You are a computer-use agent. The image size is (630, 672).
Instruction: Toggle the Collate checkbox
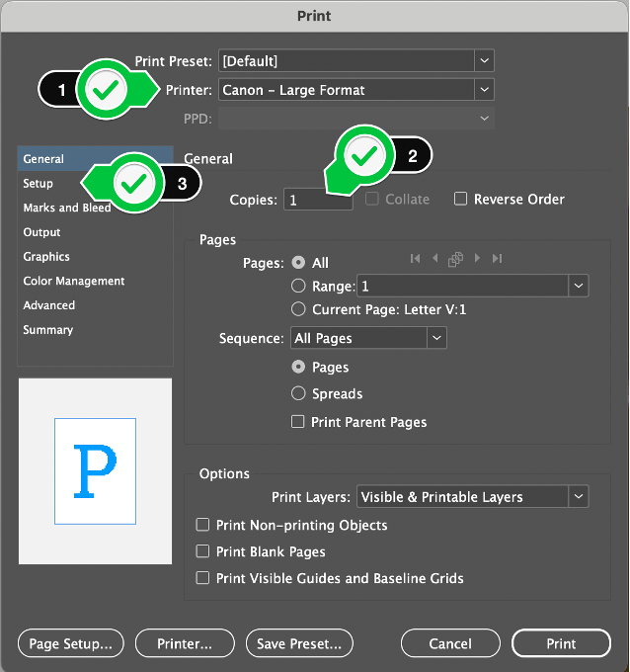click(371, 199)
